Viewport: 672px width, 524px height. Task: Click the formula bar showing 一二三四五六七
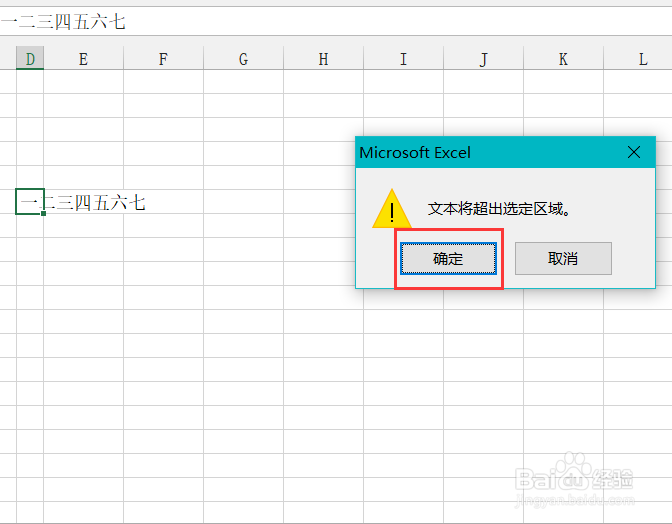[x=336, y=22]
